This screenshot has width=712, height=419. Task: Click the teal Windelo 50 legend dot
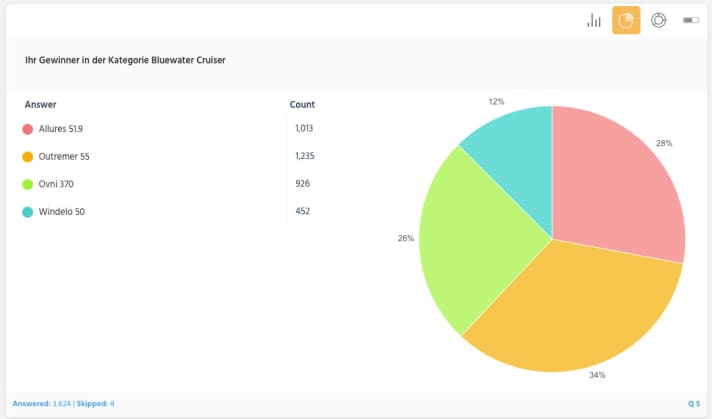pos(28,212)
